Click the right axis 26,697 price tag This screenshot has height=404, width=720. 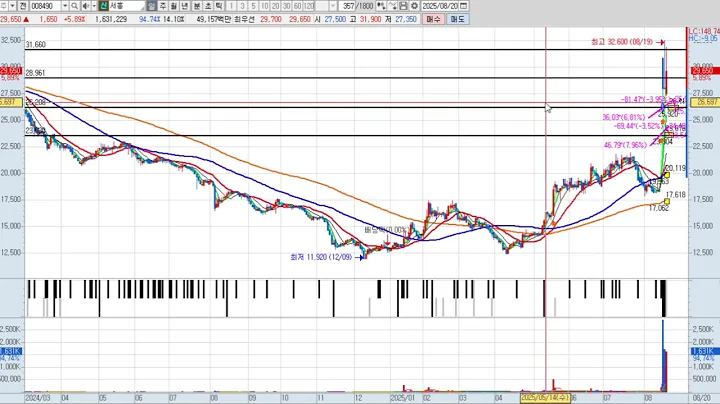pyautogui.click(x=705, y=102)
